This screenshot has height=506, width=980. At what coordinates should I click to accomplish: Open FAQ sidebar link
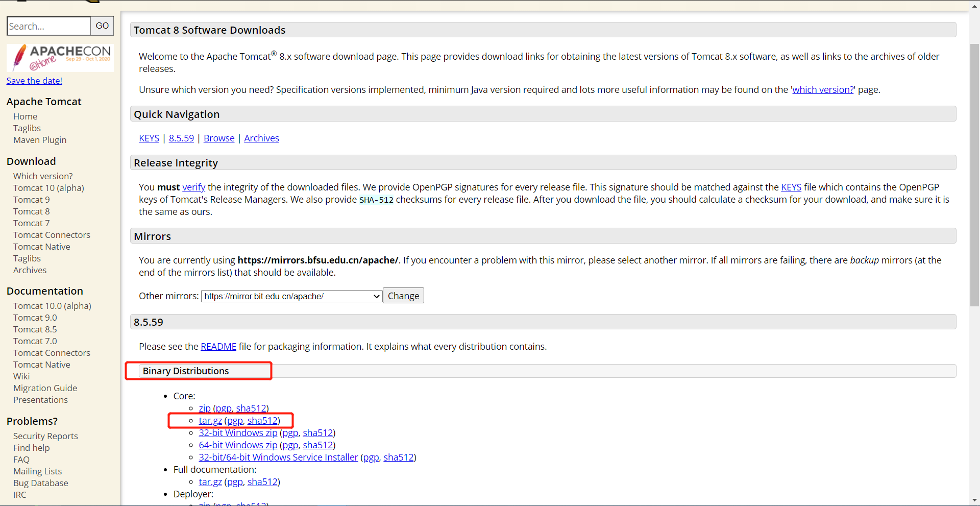(21, 460)
